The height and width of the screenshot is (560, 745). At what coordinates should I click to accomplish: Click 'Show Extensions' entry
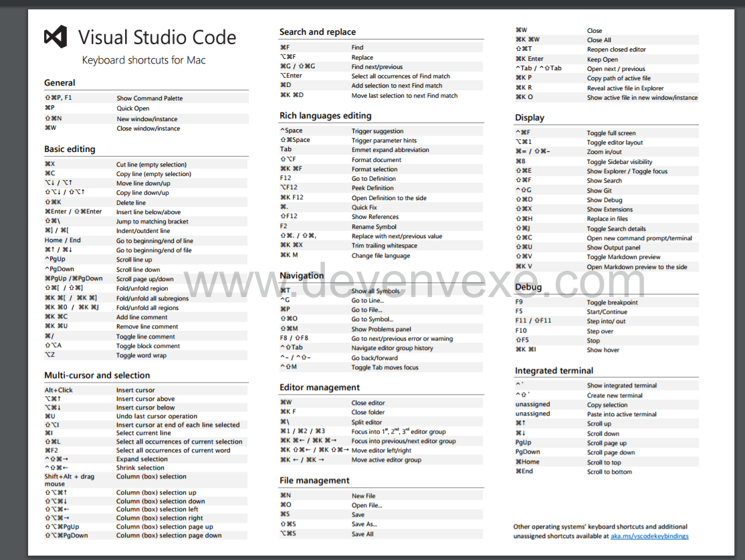click(x=610, y=209)
